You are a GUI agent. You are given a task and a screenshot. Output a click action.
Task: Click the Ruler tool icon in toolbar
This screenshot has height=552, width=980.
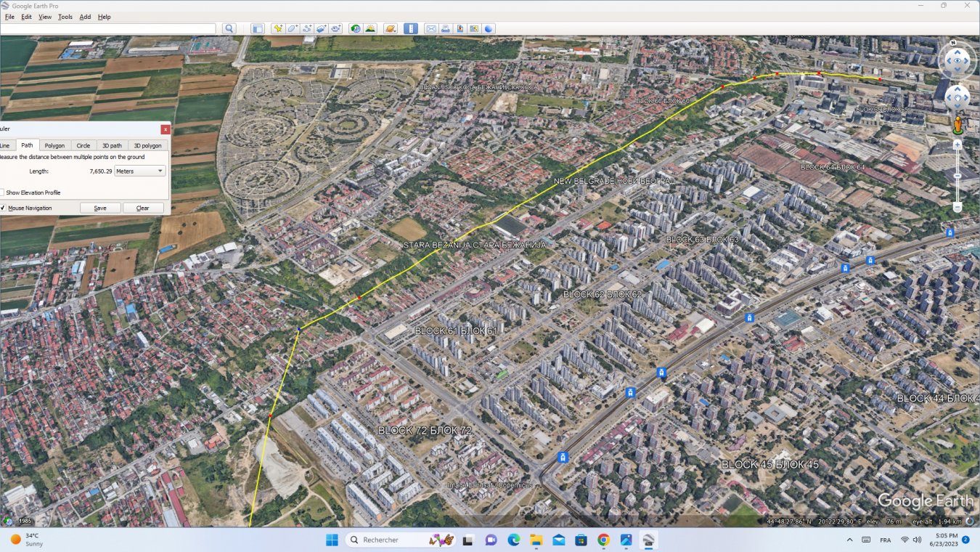[411, 29]
